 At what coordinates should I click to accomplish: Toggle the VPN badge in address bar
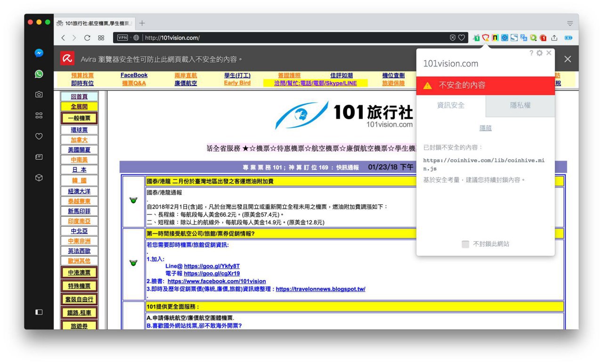coord(122,38)
